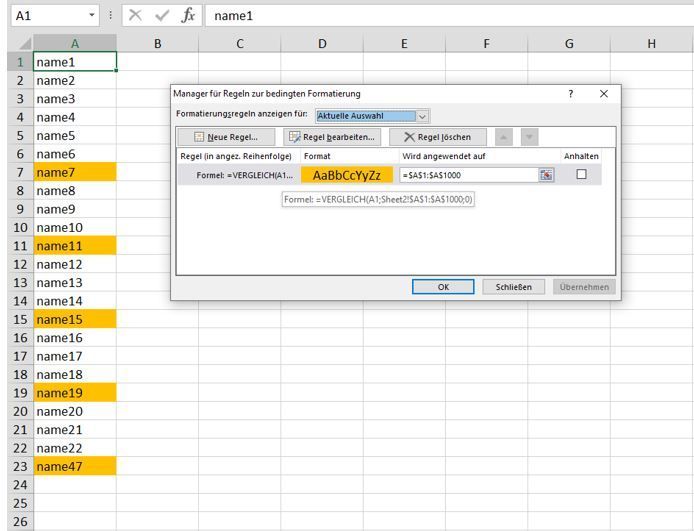694x531 pixels.
Task: Click cell containing name9
Action: (75, 209)
